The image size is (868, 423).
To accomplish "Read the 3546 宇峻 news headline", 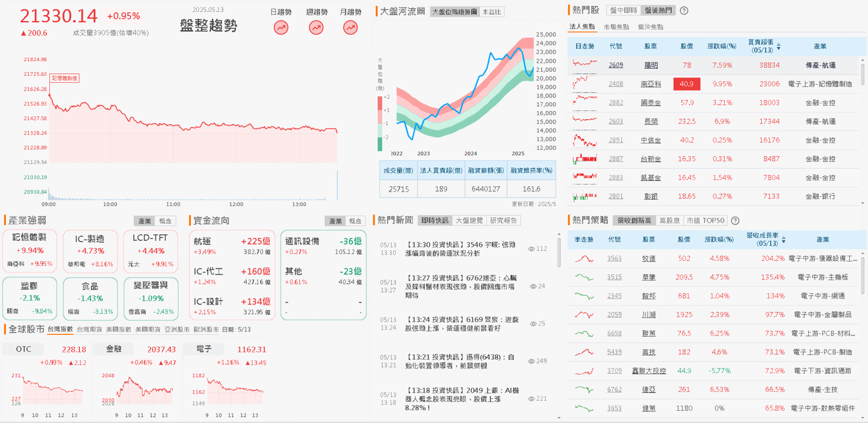I will (462, 249).
